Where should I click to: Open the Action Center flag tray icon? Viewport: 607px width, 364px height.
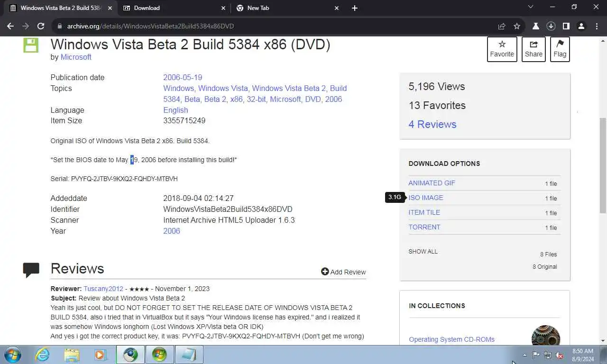coord(536,355)
